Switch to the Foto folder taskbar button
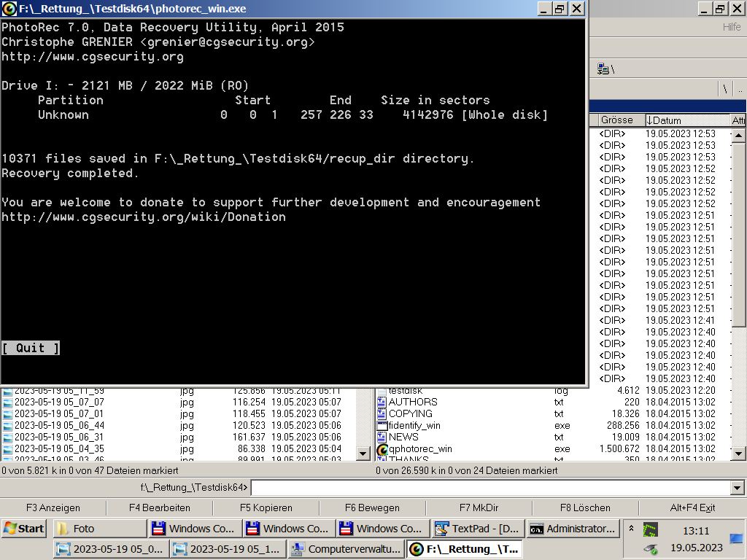Viewport: 747px width, 560px height. pos(98,529)
